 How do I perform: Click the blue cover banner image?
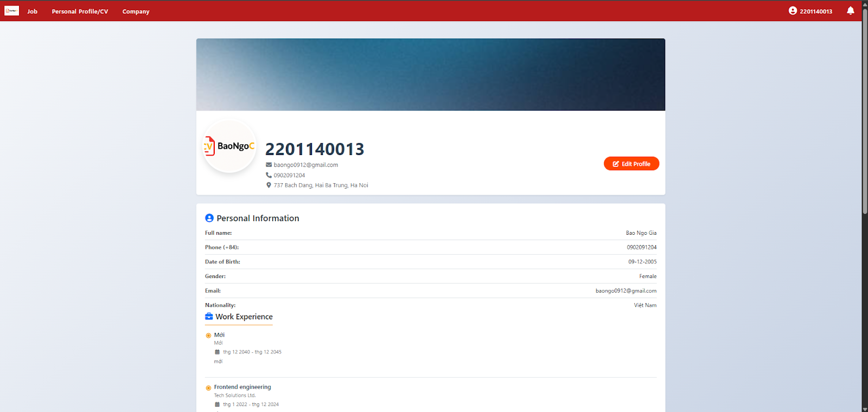(x=430, y=74)
